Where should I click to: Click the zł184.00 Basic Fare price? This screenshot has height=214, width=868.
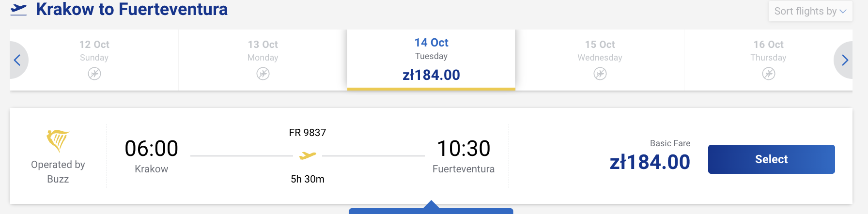point(650,162)
